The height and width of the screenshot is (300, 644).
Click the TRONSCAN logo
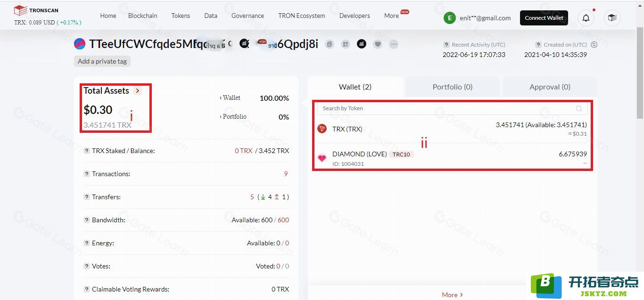click(x=36, y=10)
